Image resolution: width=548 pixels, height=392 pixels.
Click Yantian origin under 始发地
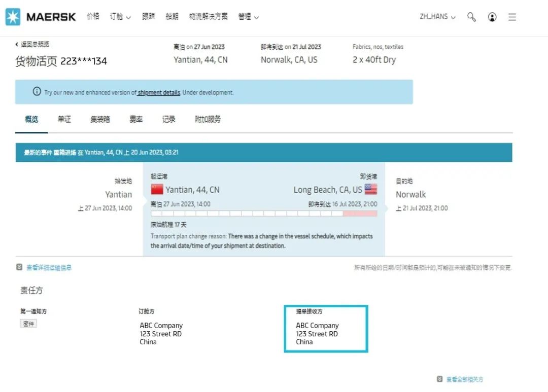point(118,194)
